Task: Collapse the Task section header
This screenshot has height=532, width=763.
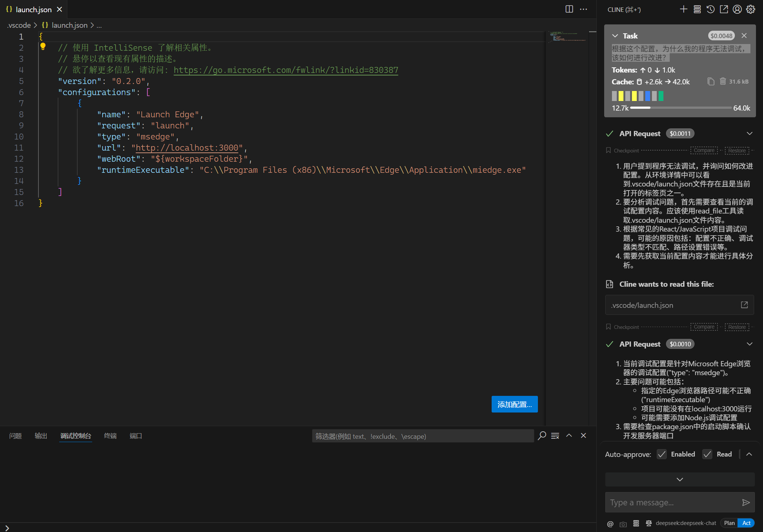Action: pos(615,36)
